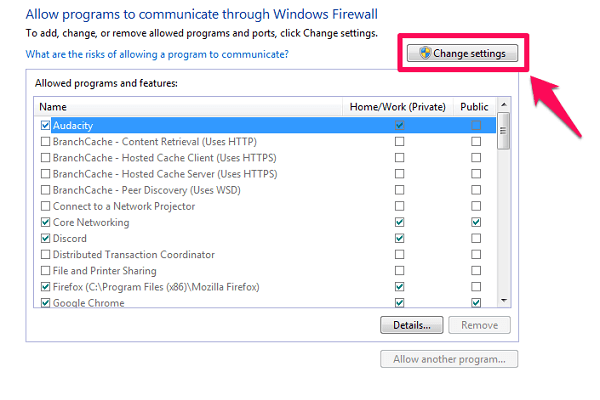This screenshot has height=400, width=600.
Task: Click the list scroll up arrow
Action: [x=504, y=104]
